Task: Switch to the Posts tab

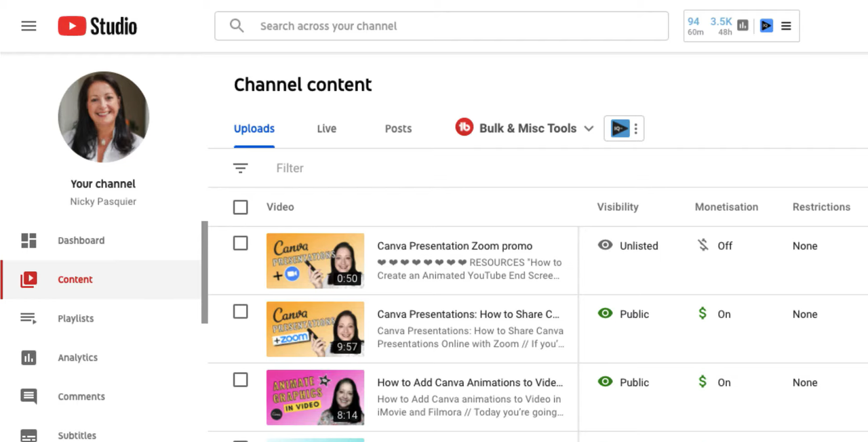Action: (x=398, y=129)
